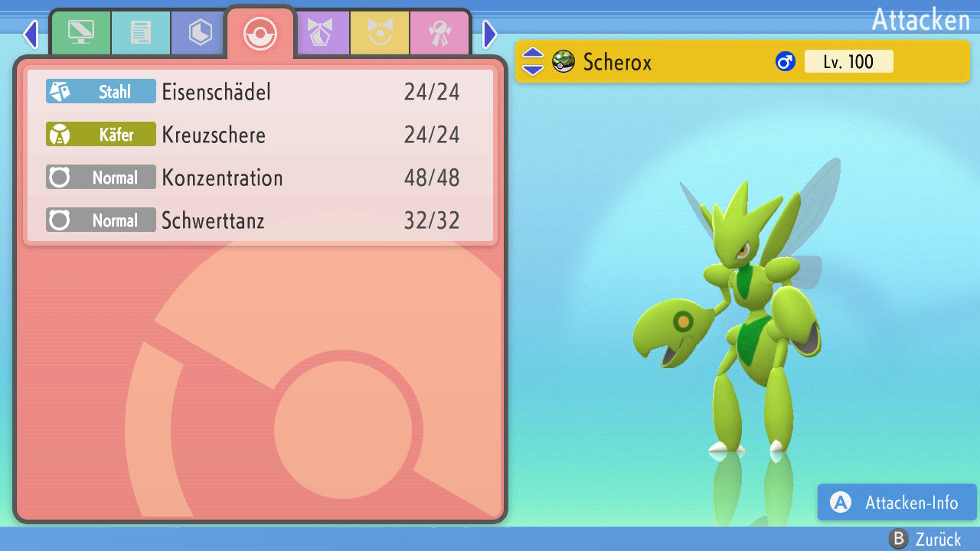Image resolution: width=980 pixels, height=551 pixels.
Task: Click the Poké Ball icon next to Scherox
Action: click(x=563, y=61)
